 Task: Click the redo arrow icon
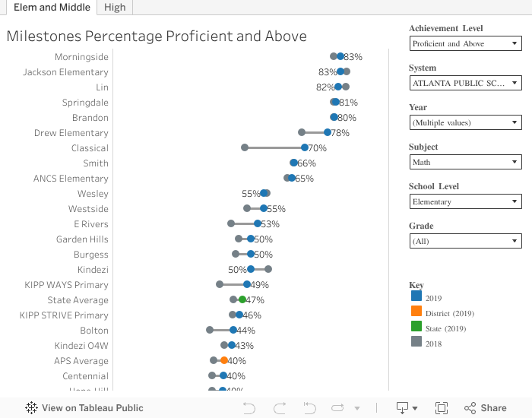(x=280, y=408)
